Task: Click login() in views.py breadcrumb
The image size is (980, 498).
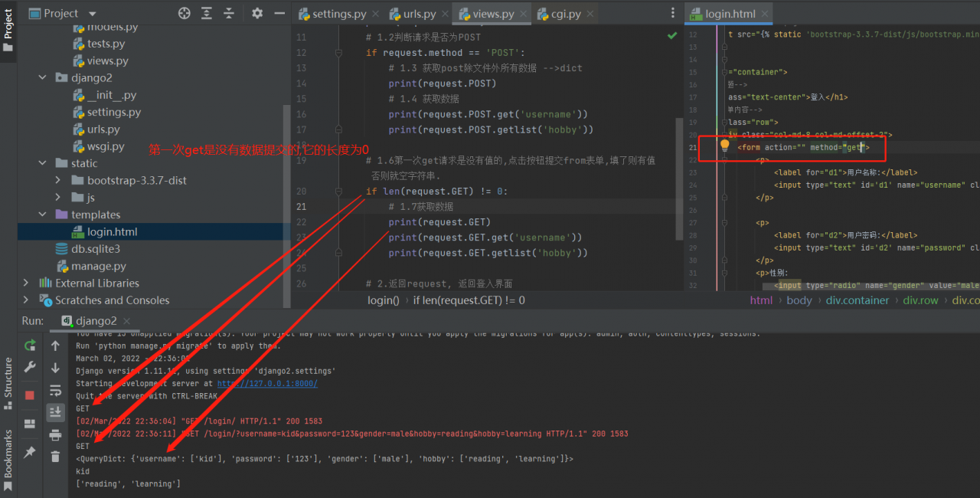Action: tap(384, 300)
